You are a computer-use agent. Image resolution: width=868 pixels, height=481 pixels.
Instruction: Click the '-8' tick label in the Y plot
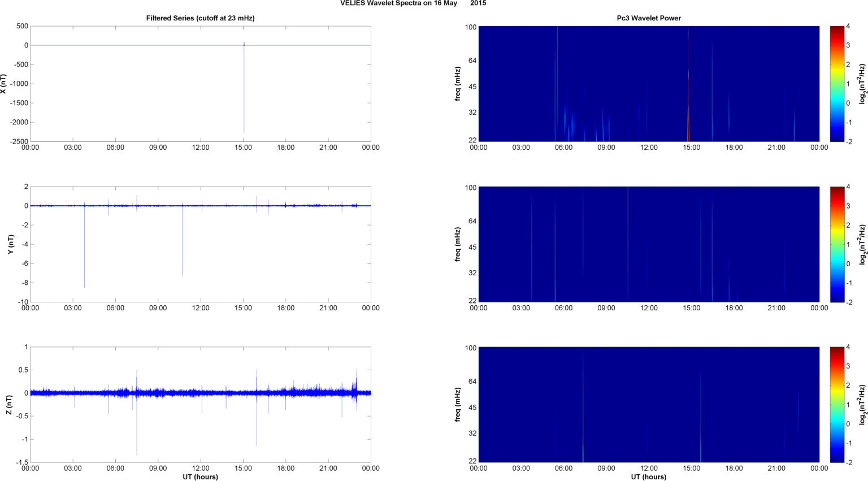[x=24, y=283]
